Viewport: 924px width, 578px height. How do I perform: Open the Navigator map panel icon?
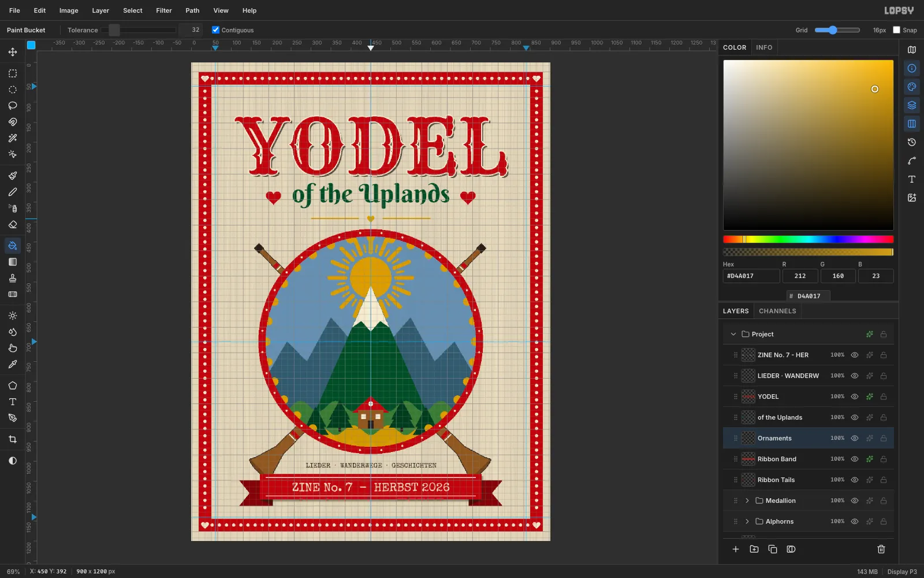coord(912,50)
